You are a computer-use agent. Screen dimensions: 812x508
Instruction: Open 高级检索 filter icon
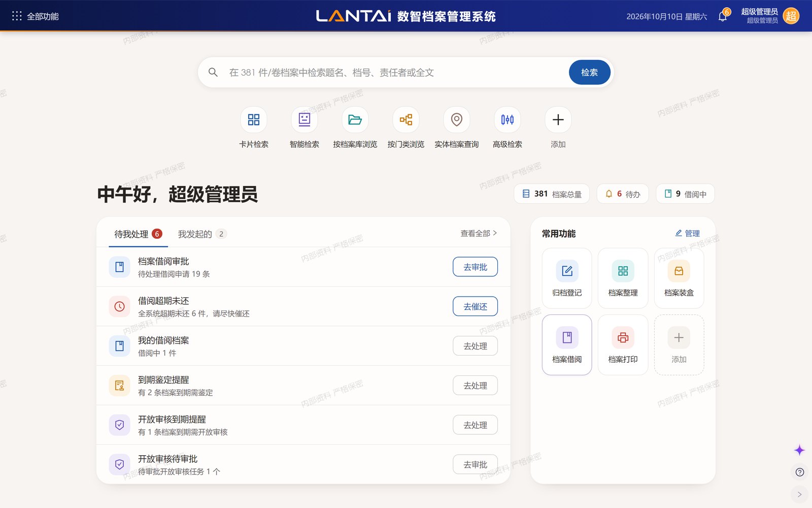(507, 119)
